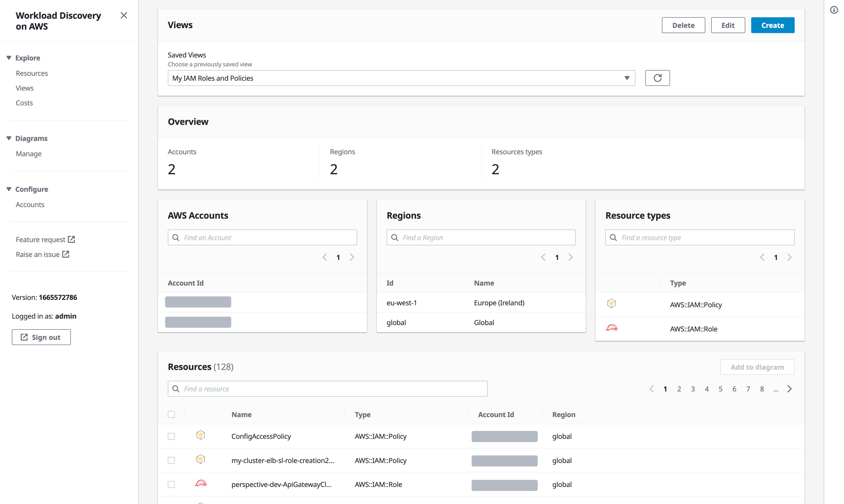Click AWS::IAM::Policy text in Resource types

pyautogui.click(x=696, y=305)
